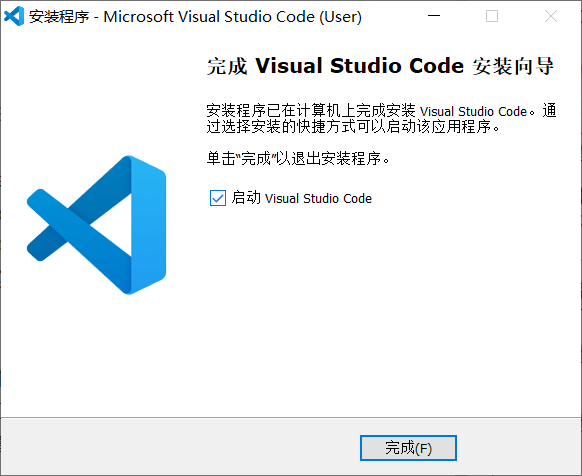Image resolution: width=582 pixels, height=476 pixels.
Task: Click the large Visual Studio Code logo
Action: (97, 225)
